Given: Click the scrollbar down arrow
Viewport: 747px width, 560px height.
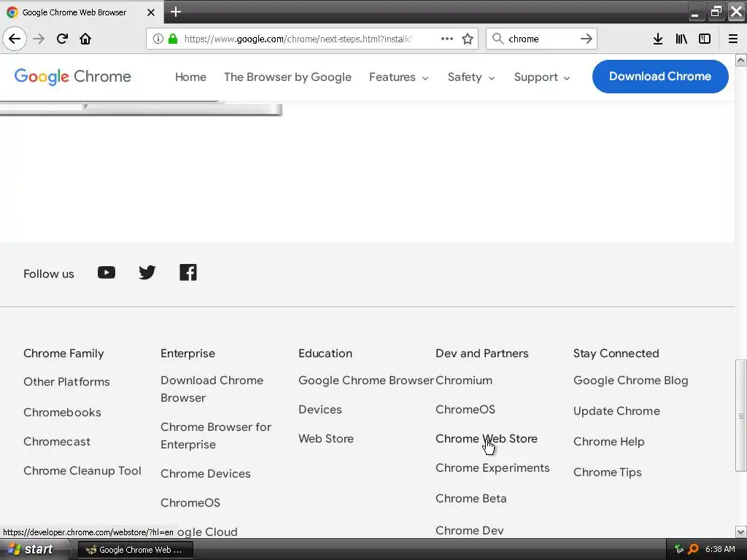Looking at the screenshot, I should pyautogui.click(x=740, y=532).
